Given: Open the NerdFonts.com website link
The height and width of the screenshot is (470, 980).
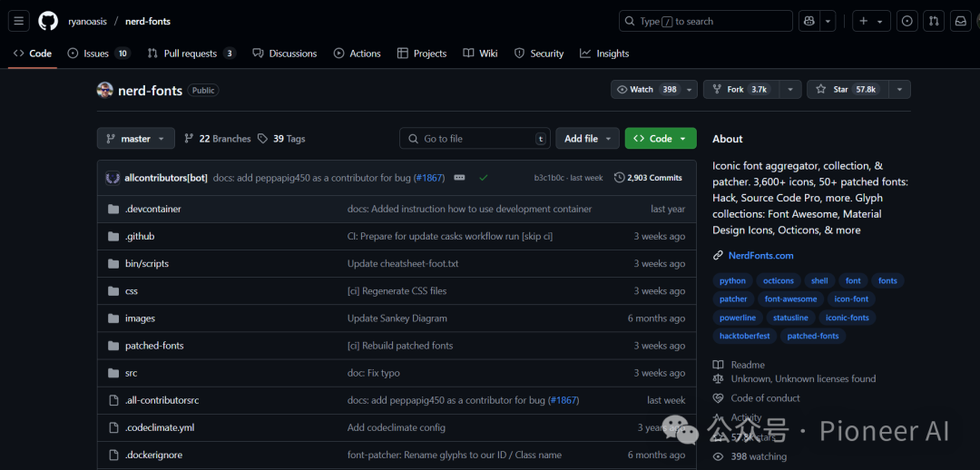Looking at the screenshot, I should pos(760,256).
